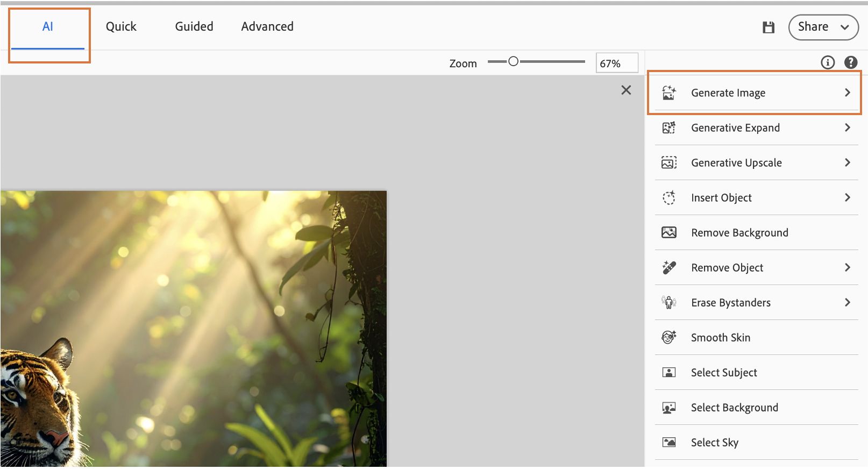This screenshot has width=868, height=469.
Task: Click the Generate Image sparkle icon
Action: 669,93
